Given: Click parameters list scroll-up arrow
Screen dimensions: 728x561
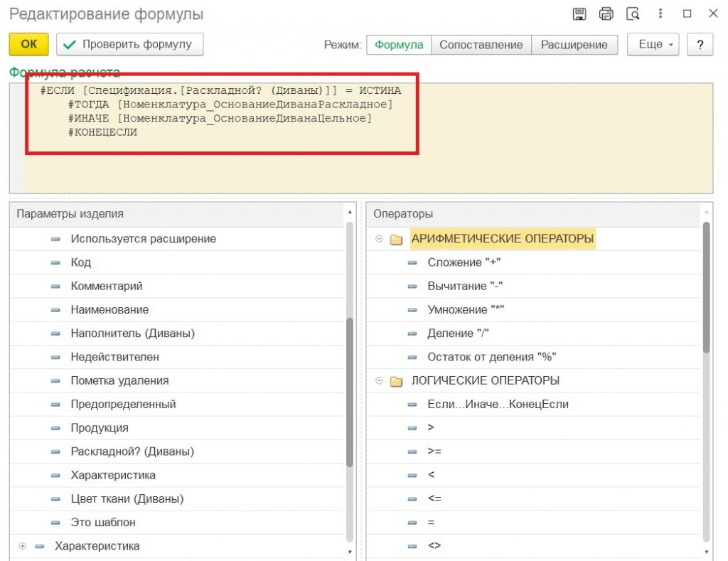Looking at the screenshot, I should [x=350, y=212].
